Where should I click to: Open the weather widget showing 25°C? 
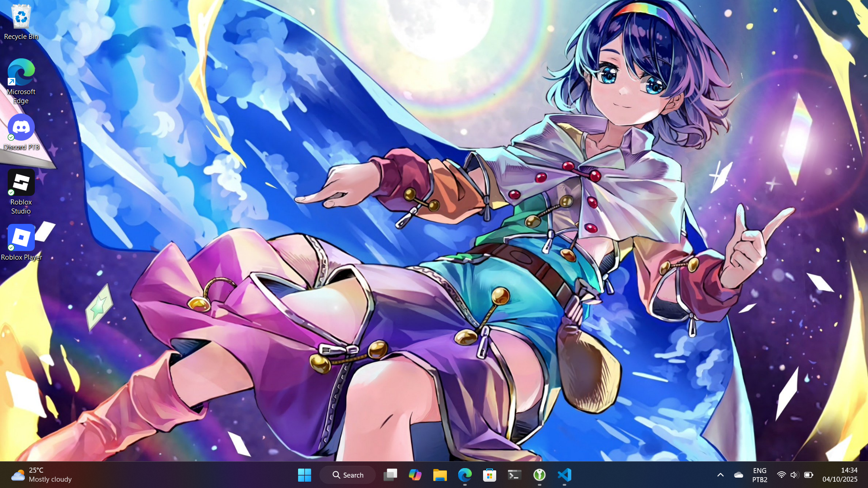[x=42, y=475]
